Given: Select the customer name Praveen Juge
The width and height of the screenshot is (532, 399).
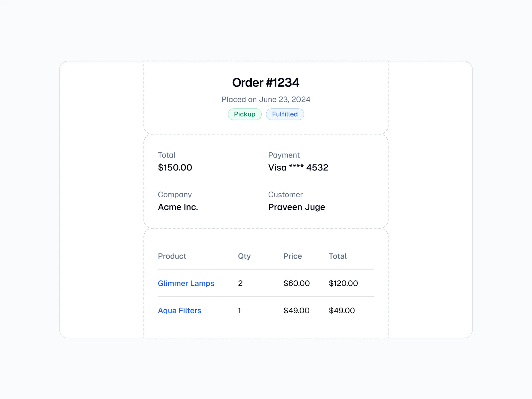Looking at the screenshot, I should pos(297,207).
